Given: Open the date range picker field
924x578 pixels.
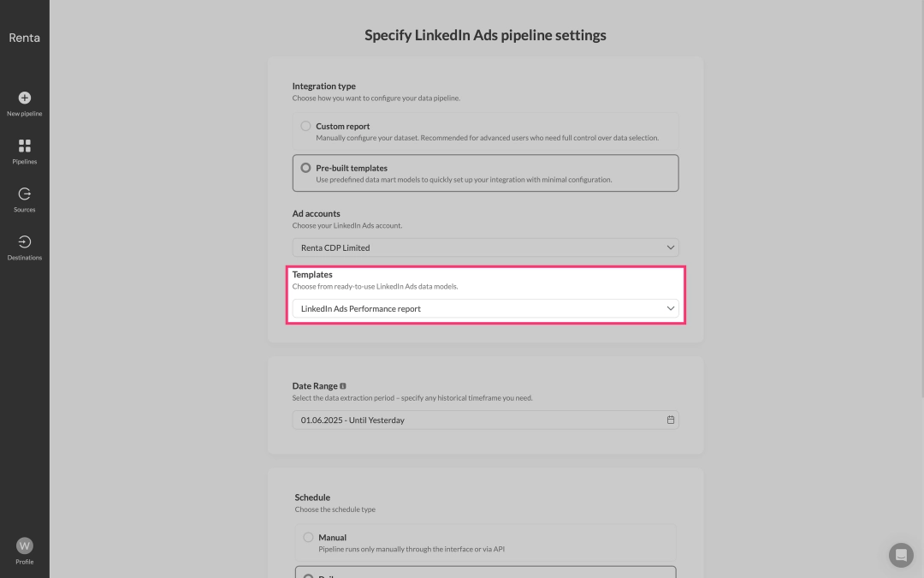Looking at the screenshot, I should pos(479,420).
